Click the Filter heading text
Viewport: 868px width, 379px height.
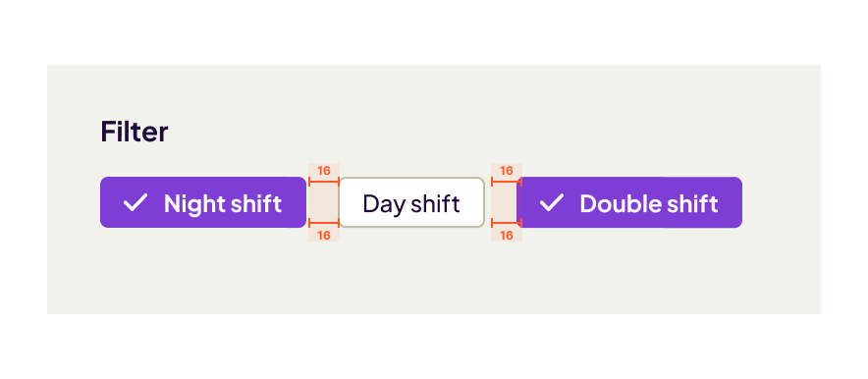[135, 132]
